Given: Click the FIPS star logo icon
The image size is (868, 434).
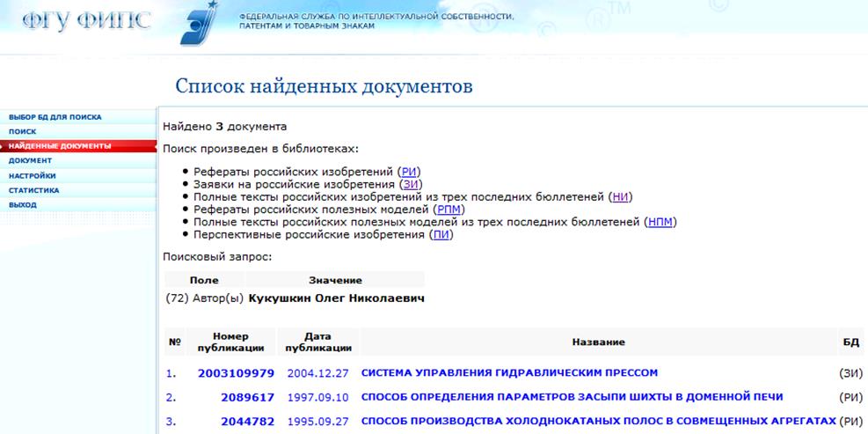Looking at the screenshot, I should pos(199,23).
